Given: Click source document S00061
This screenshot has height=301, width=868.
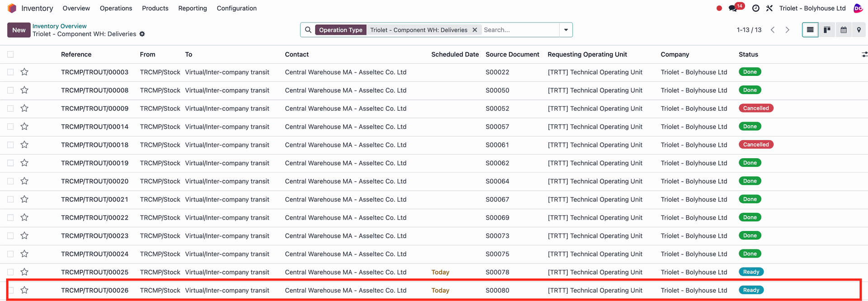Looking at the screenshot, I should (x=497, y=145).
